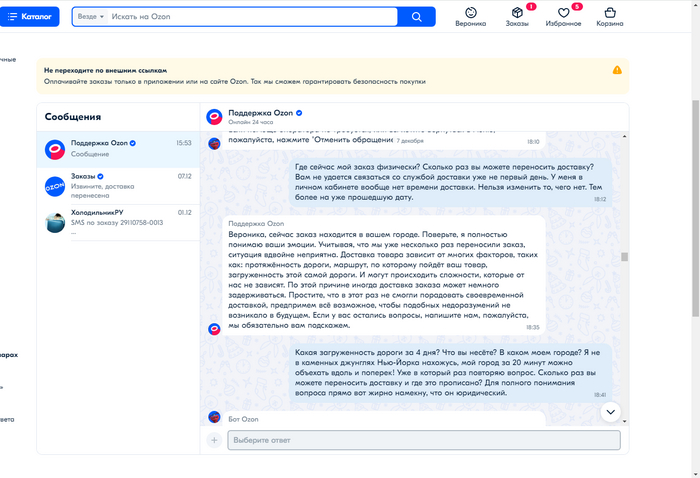Viewport: 700px width, 478px height.
Task: Click the warning triangle icon in banner
Action: pos(617,70)
